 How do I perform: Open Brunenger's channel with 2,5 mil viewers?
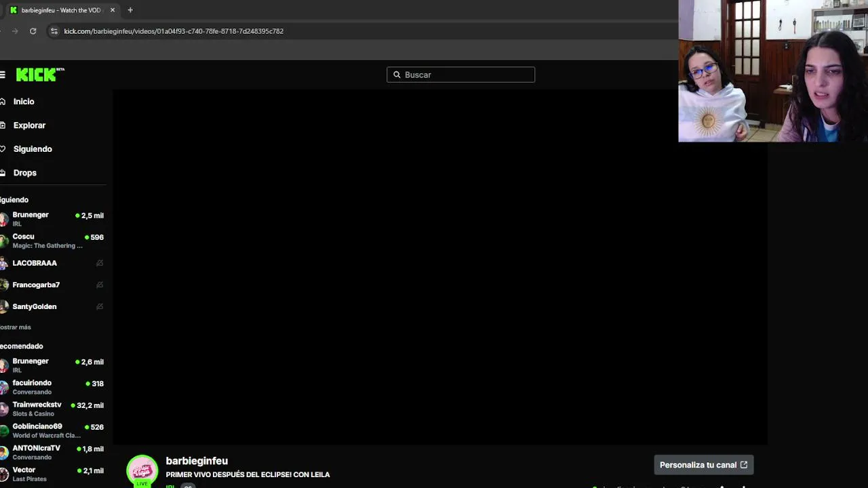pos(53,218)
